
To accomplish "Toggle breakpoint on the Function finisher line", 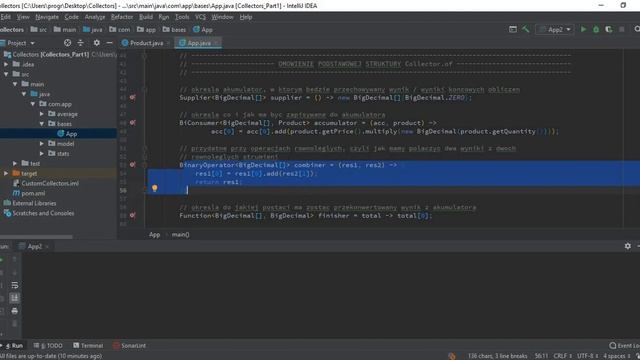I will tap(133, 215).
